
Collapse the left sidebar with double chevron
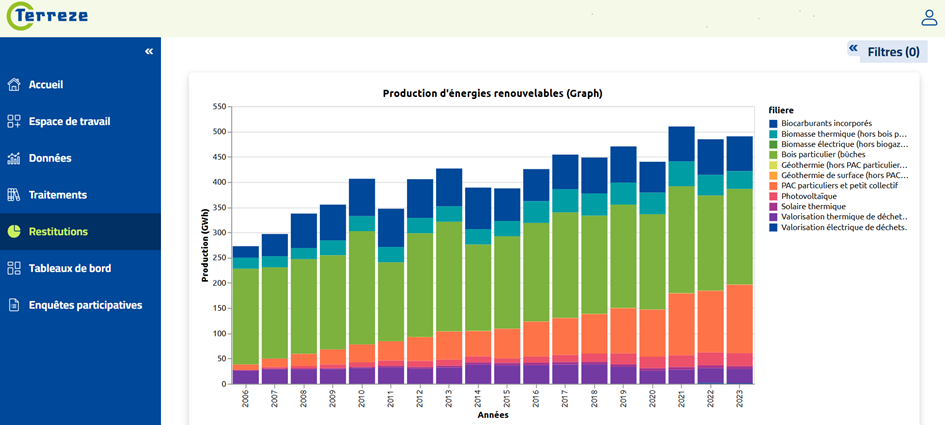tap(149, 51)
